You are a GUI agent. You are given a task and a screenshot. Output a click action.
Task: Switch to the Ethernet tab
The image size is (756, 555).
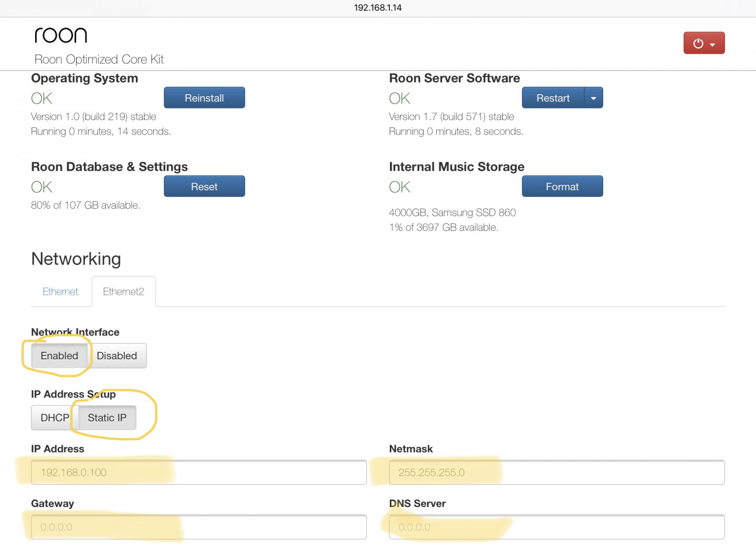click(60, 291)
